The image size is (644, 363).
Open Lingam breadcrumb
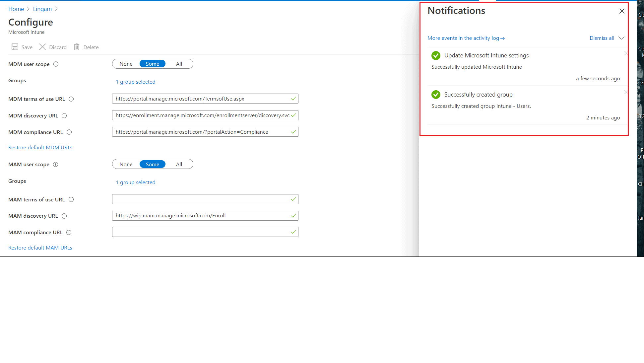click(x=42, y=9)
